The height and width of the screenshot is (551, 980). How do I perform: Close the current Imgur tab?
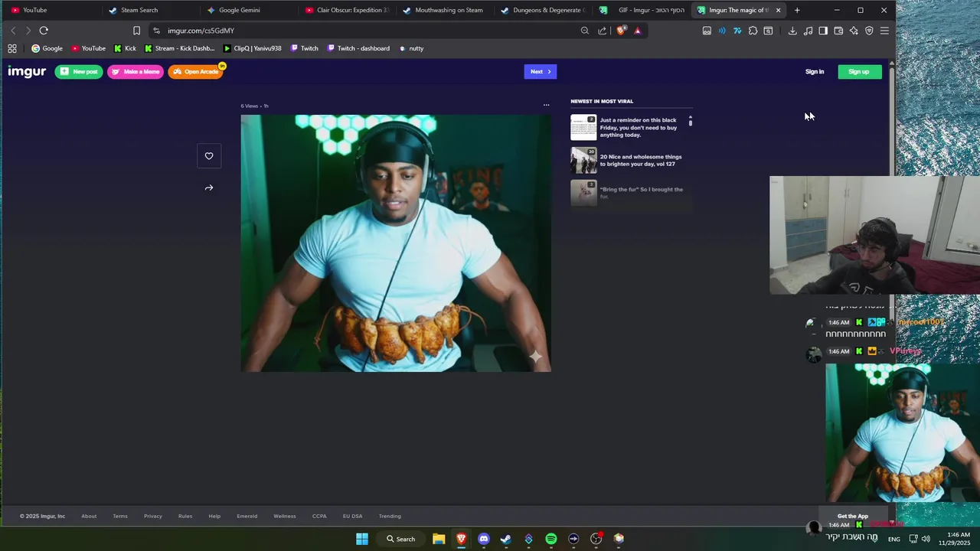tap(778, 10)
